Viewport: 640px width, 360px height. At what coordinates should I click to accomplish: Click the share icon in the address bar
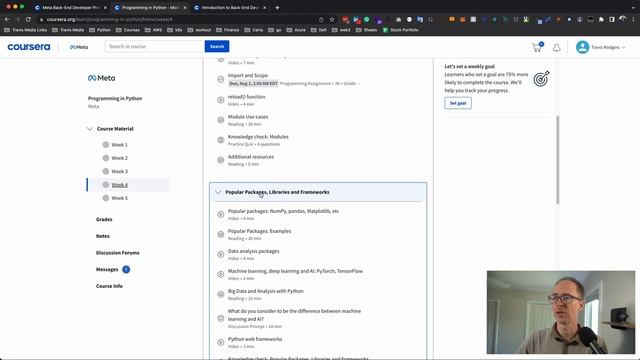click(321, 19)
